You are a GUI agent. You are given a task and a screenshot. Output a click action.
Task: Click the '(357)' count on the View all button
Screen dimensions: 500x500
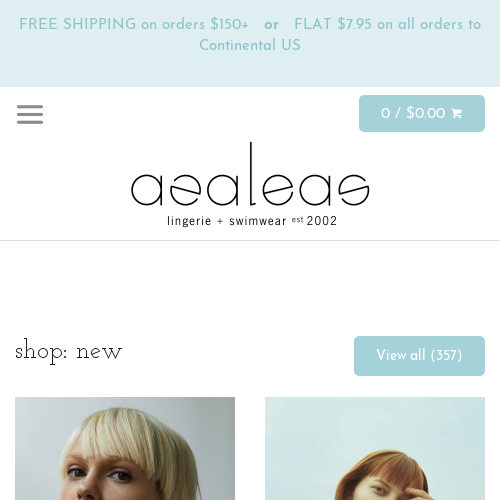pyautogui.click(x=446, y=355)
